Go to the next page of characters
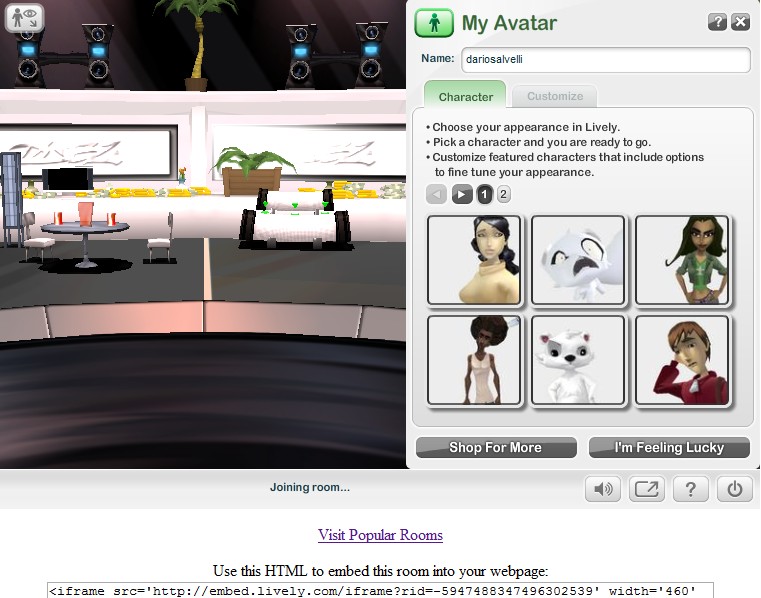 461,194
